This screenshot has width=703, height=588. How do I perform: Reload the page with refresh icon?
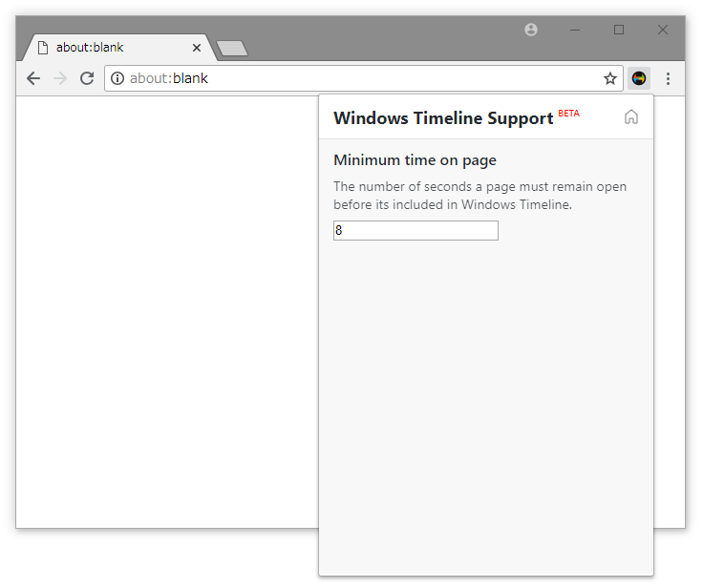click(87, 78)
